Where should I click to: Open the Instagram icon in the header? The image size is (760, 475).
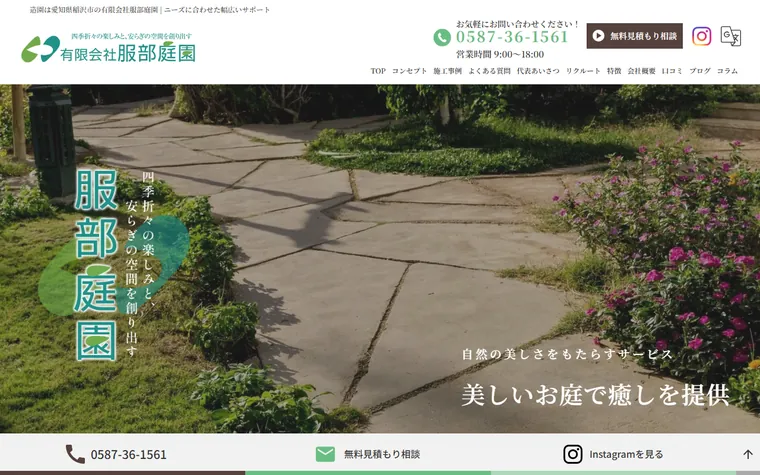(x=701, y=36)
